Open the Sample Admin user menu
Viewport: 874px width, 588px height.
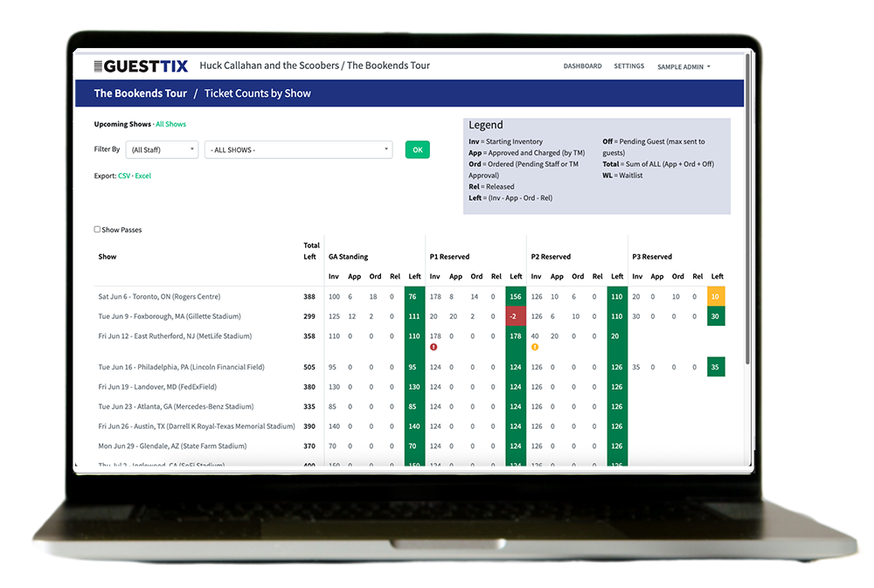point(683,66)
